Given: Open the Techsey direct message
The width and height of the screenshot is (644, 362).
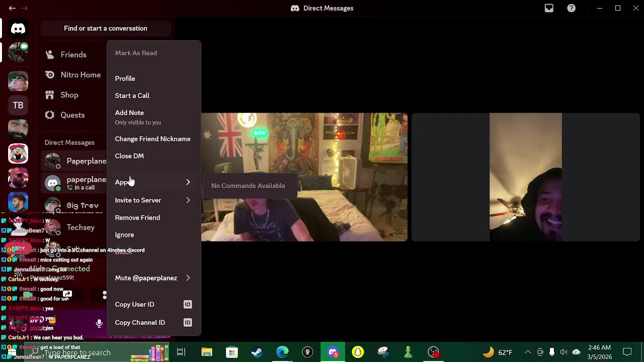Looking at the screenshot, I should coord(74,227).
